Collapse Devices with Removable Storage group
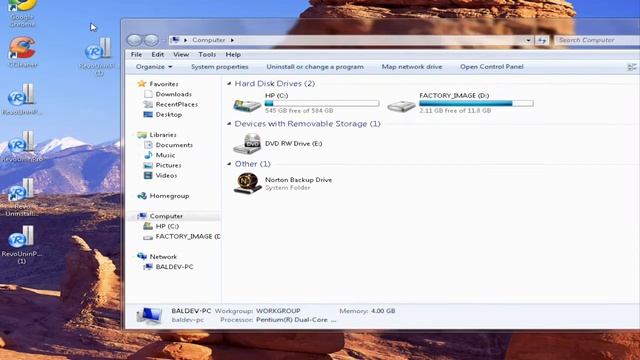Image resolution: width=640 pixels, height=360 pixels. (x=229, y=124)
